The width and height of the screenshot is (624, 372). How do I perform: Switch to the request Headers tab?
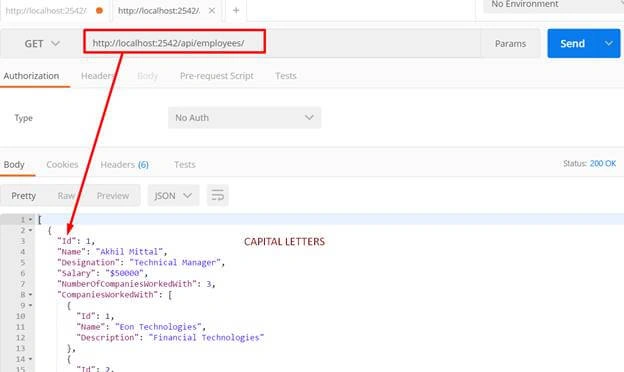98,76
